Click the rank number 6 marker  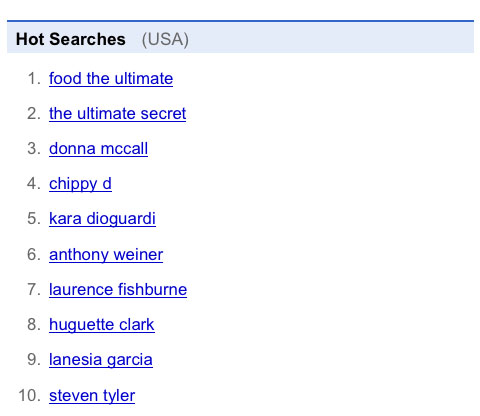coord(34,255)
